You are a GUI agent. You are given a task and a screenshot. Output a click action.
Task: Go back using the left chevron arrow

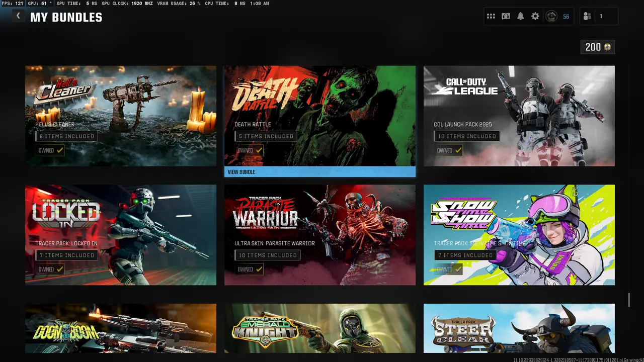(18, 16)
